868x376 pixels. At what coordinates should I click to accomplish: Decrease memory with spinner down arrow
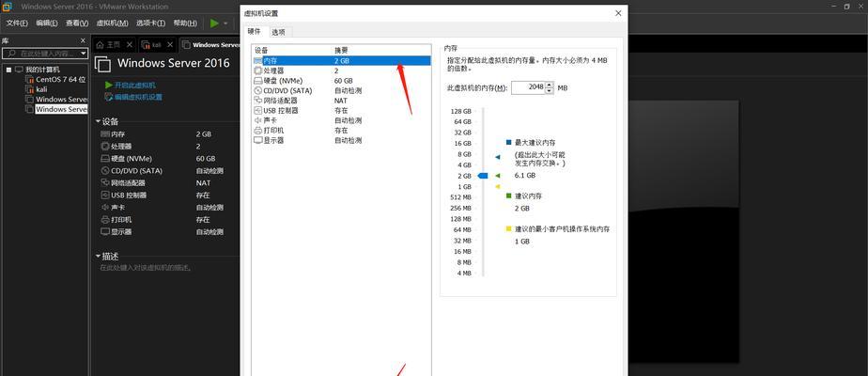[550, 91]
